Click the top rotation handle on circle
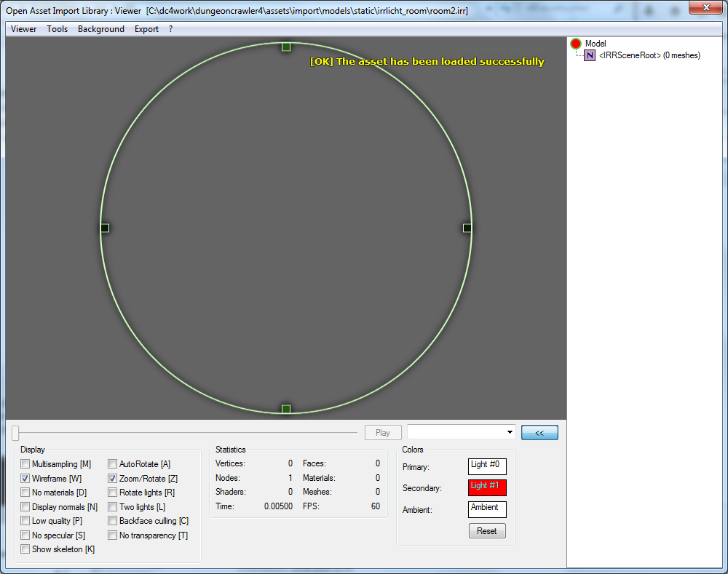This screenshot has height=574, width=728. [286, 47]
